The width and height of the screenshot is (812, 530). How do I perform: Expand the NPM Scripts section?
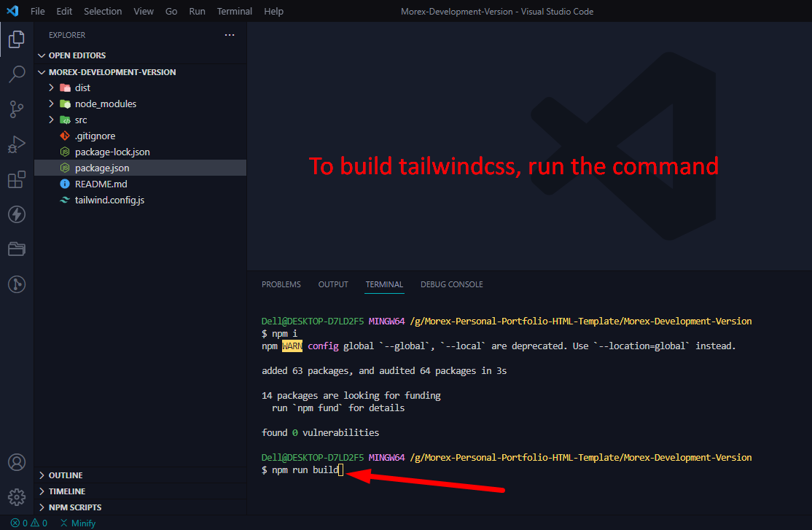click(x=42, y=507)
